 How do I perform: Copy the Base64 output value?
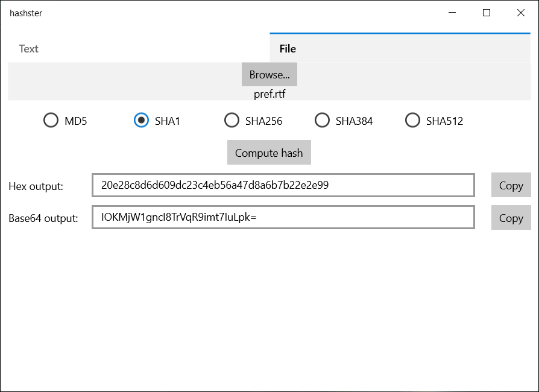[511, 218]
